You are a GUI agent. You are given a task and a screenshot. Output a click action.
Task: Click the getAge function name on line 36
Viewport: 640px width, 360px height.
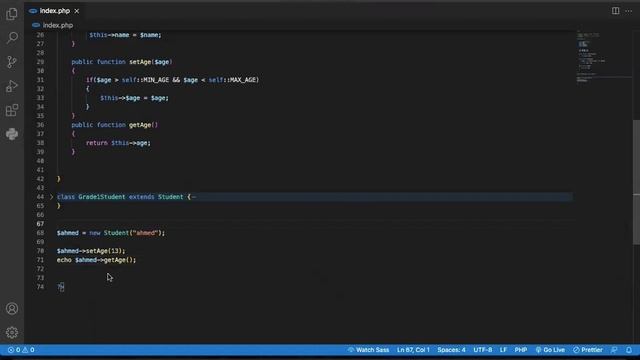pos(140,125)
